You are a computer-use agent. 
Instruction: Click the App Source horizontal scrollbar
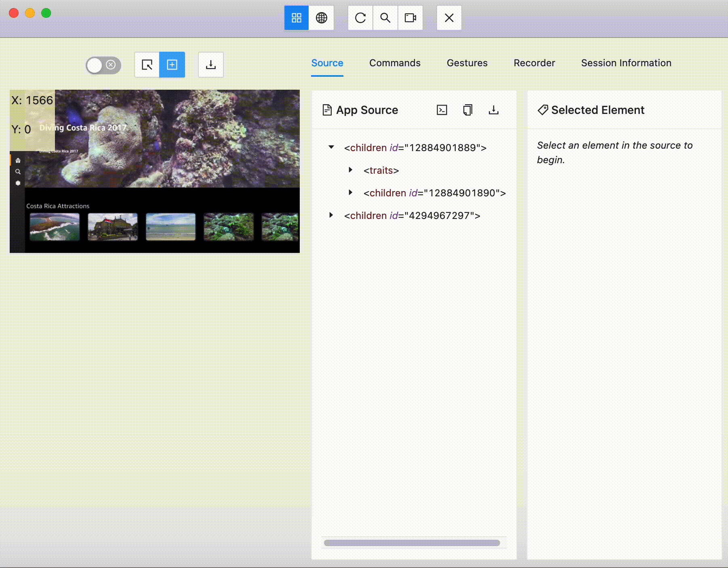pyautogui.click(x=412, y=543)
